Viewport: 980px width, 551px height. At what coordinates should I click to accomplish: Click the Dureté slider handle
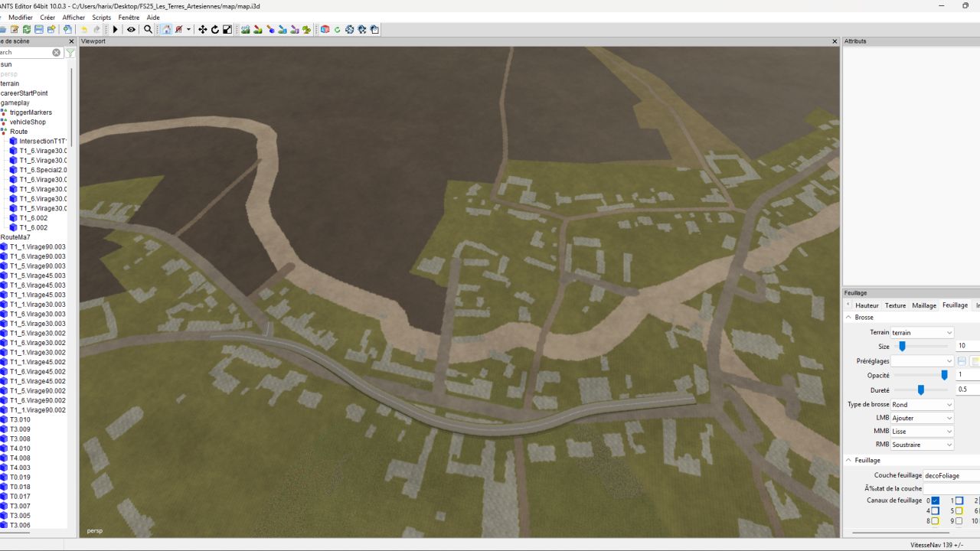[921, 390]
